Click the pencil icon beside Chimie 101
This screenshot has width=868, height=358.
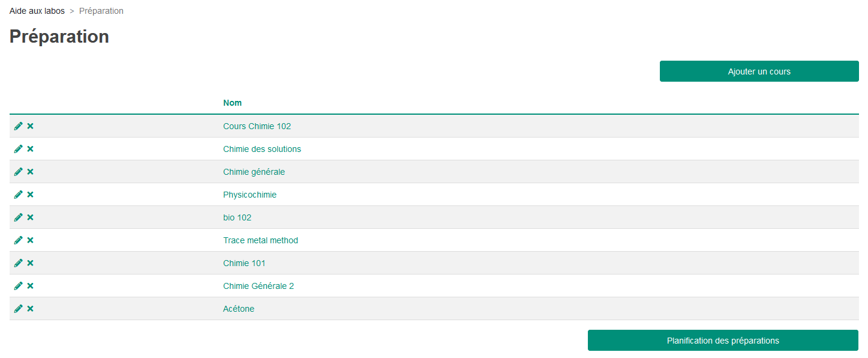19,263
